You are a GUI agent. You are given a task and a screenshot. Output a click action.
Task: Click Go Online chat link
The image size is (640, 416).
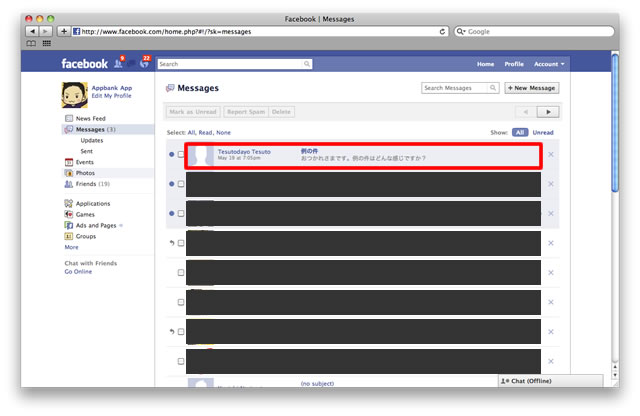point(78,271)
